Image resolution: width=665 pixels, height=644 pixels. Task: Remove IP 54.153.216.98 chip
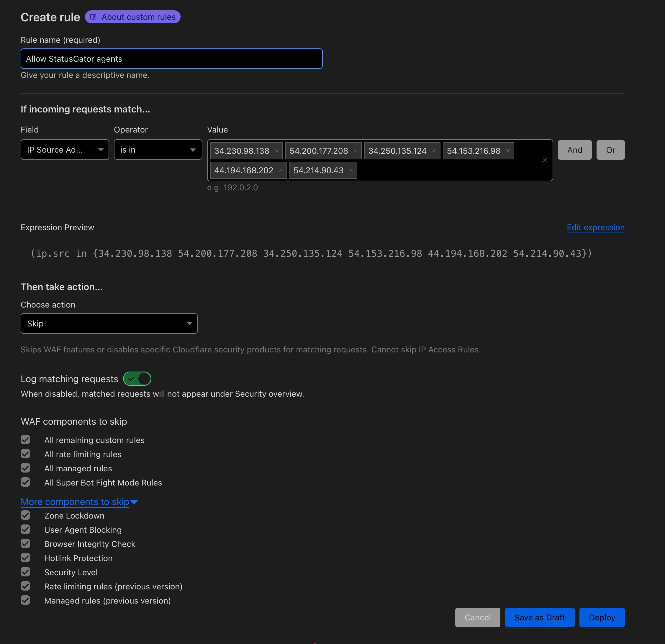coord(508,151)
